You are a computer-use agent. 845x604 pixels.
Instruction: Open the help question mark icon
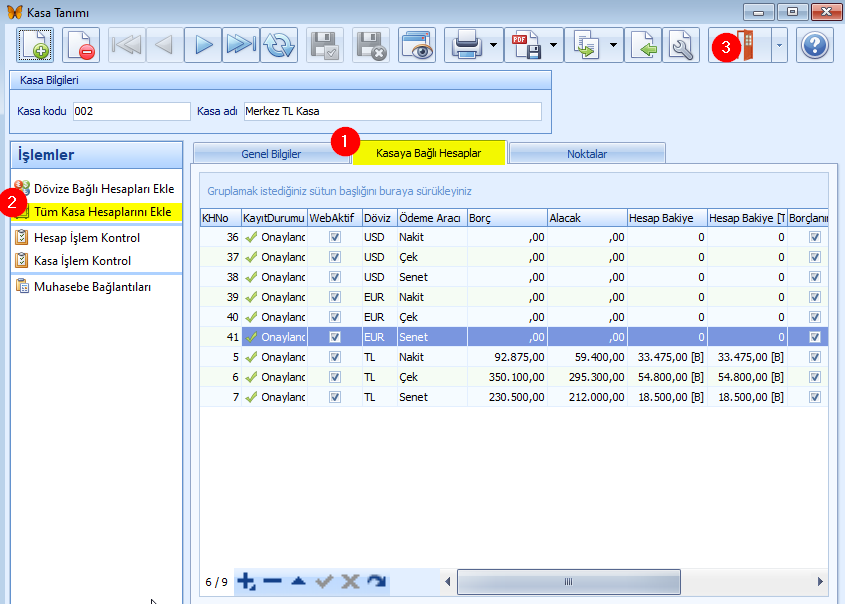(x=814, y=45)
